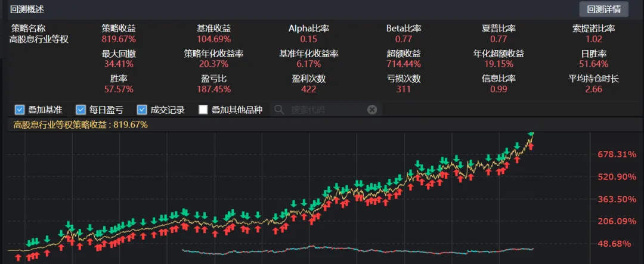
Task: Click the 夏普比率 metric label
Action: point(499,28)
